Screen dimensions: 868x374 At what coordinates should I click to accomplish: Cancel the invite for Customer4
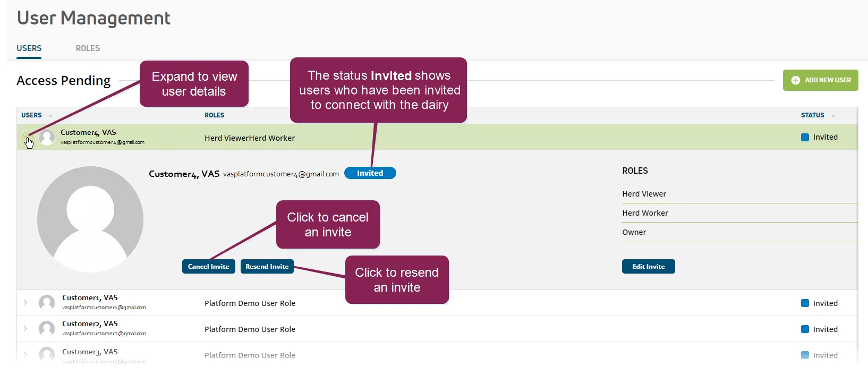[208, 267]
